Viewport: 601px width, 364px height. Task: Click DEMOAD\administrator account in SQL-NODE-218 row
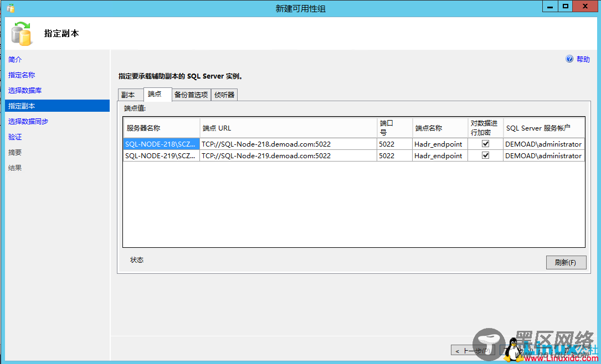[x=544, y=144]
